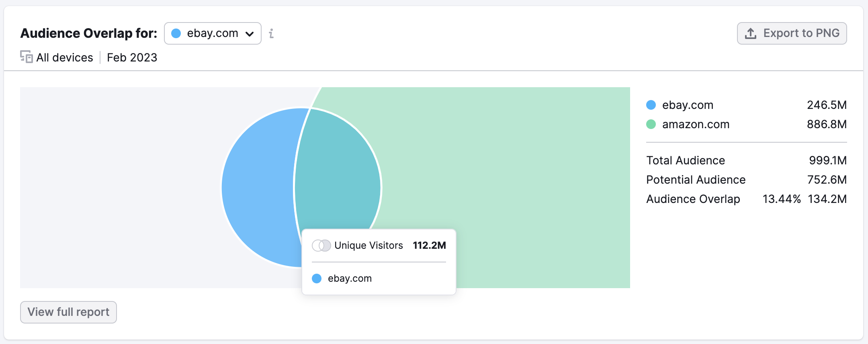The image size is (868, 344).
Task: Click the blue ebay-only circle segment
Action: point(257,188)
